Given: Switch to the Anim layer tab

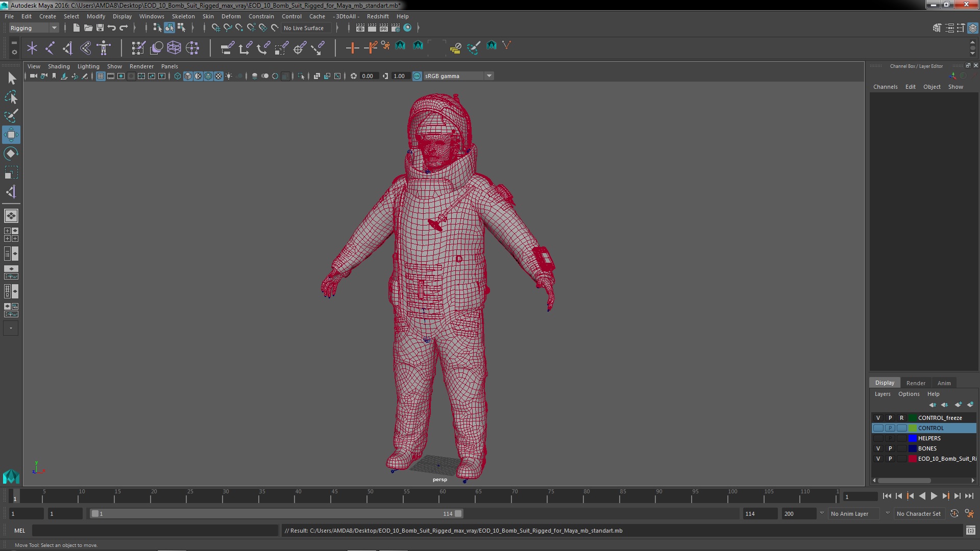Looking at the screenshot, I should coord(944,383).
